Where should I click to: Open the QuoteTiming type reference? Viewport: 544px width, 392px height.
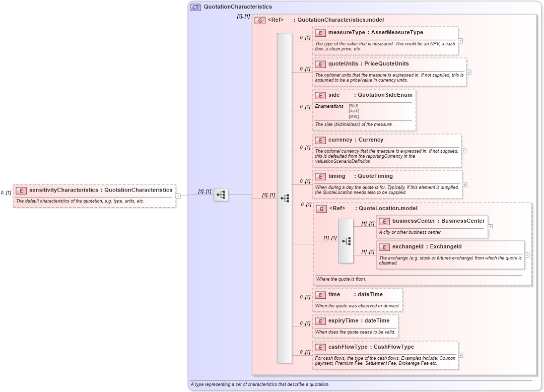tap(375, 176)
